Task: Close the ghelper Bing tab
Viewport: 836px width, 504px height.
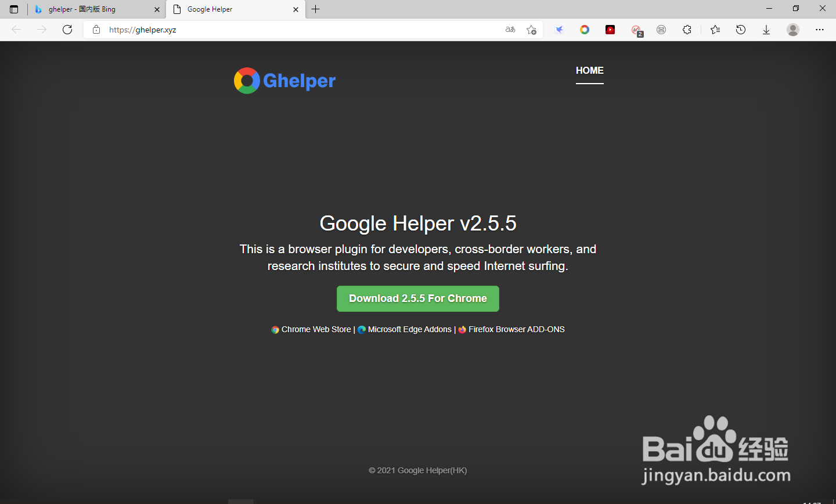Action: (157, 9)
